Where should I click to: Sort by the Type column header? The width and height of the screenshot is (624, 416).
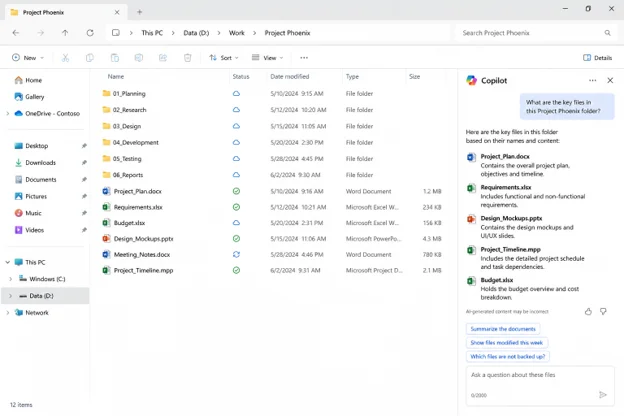[x=352, y=76]
